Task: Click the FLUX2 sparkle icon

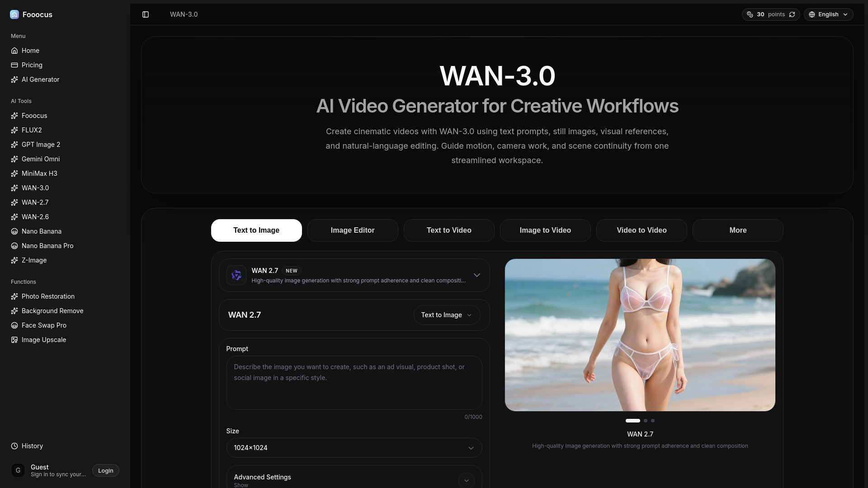Action: [14, 130]
